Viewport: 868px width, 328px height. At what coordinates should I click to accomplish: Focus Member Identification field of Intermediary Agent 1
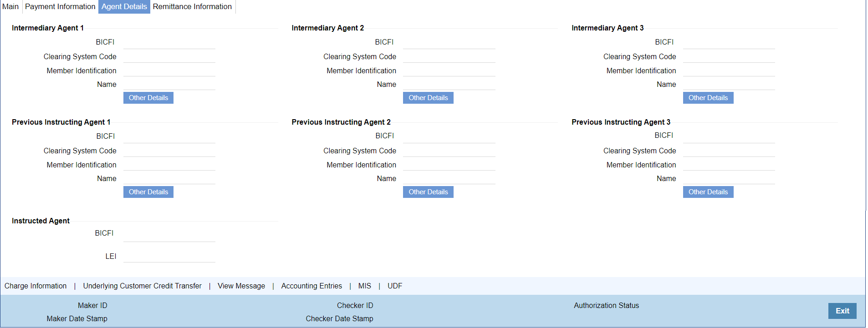[x=169, y=71]
